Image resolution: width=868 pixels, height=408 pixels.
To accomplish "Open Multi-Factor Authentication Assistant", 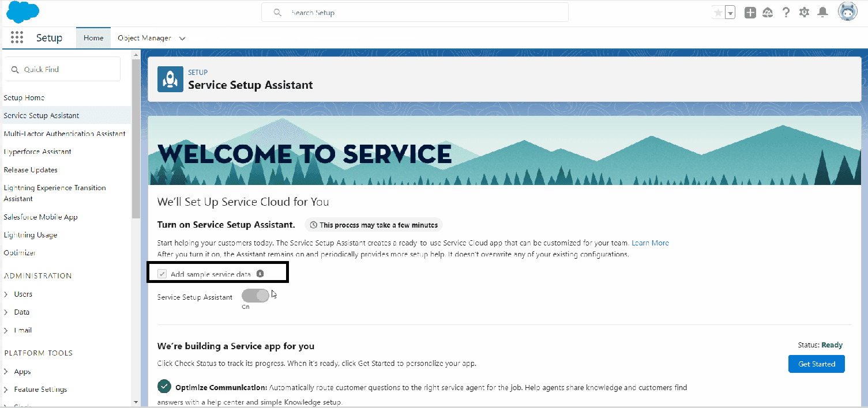I will [65, 134].
